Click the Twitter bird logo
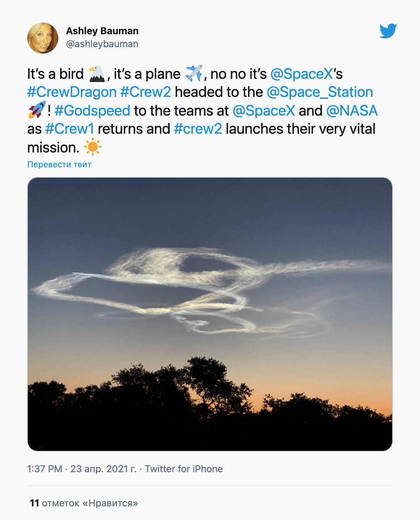Image resolution: width=420 pixels, height=520 pixels. (x=388, y=31)
